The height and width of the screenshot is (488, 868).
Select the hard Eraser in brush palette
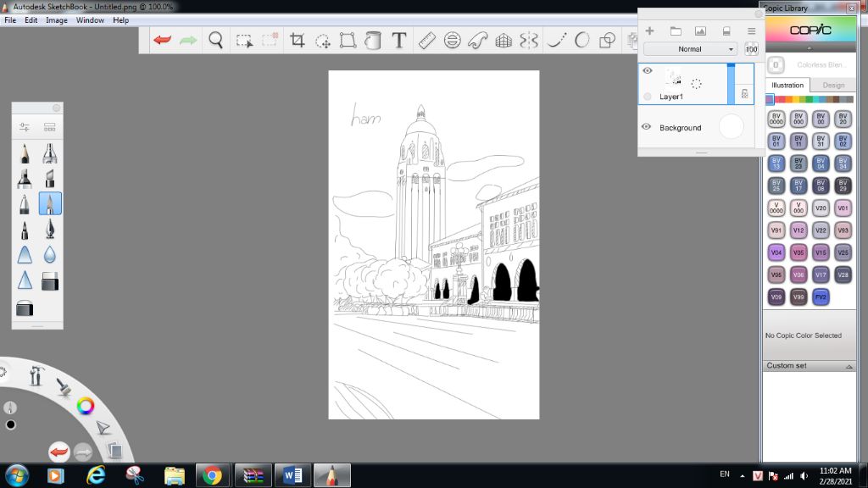[50, 281]
